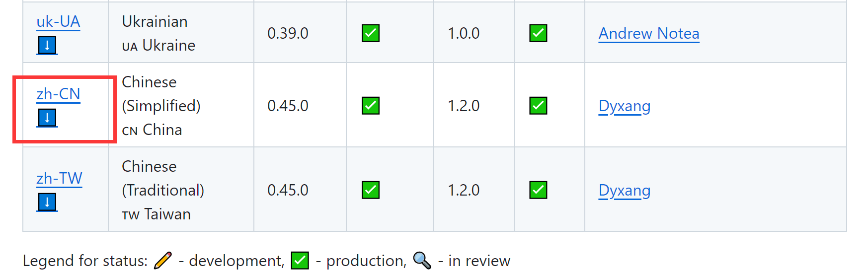Click the download arrow icon under zh-TW

pyautogui.click(x=47, y=203)
